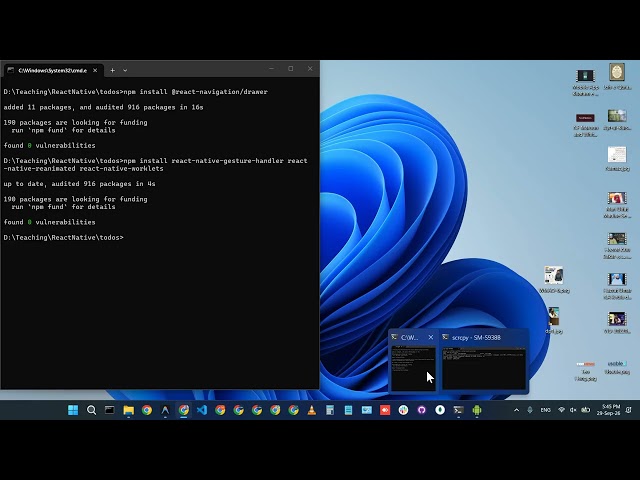Launch VLC media player cone icon
This screenshot has height=480, width=640.
[x=312, y=410]
